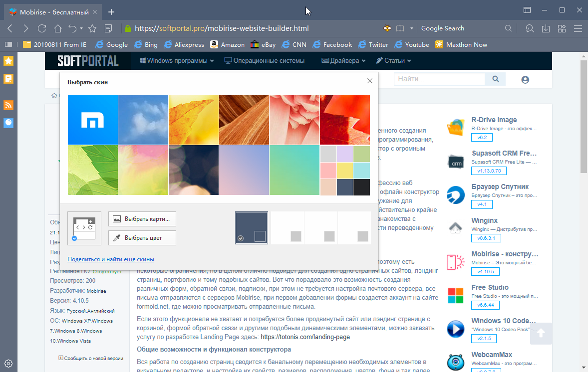Click the Выбрать карти... button
This screenshot has width=588, height=372.
point(142,219)
